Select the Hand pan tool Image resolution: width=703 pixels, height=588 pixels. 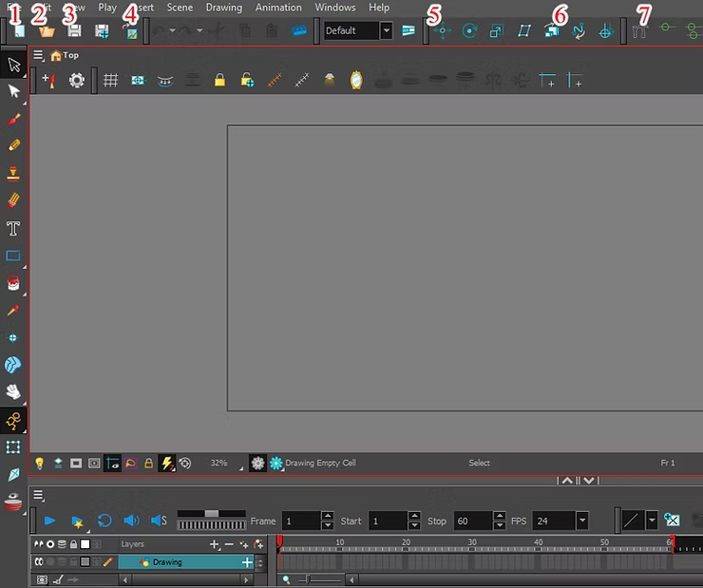click(x=13, y=391)
